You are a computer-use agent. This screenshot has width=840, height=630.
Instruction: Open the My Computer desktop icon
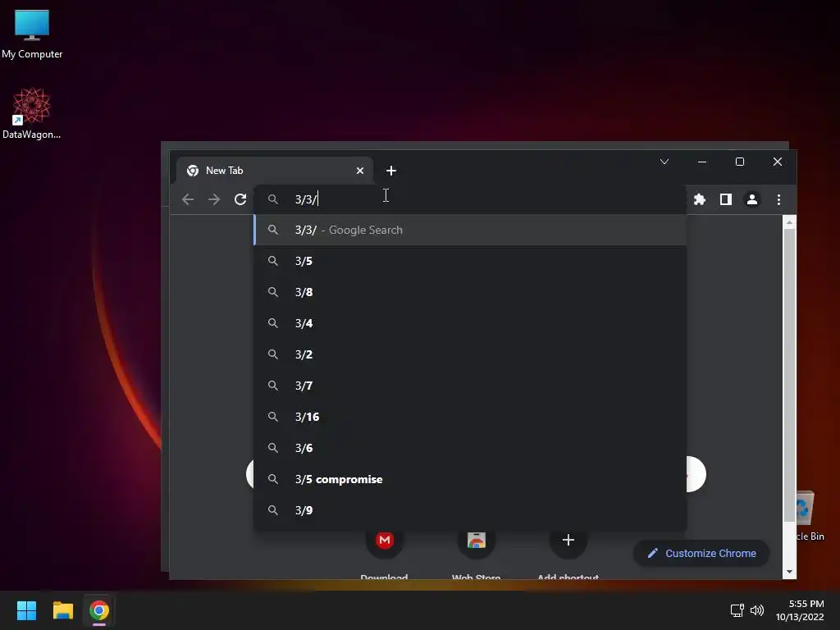click(32, 34)
